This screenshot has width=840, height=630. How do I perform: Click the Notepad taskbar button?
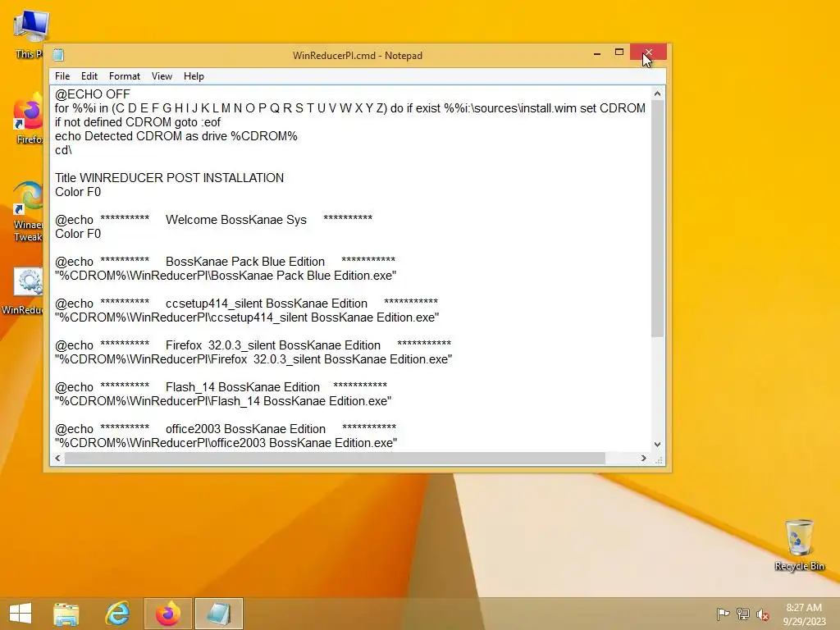click(218, 614)
